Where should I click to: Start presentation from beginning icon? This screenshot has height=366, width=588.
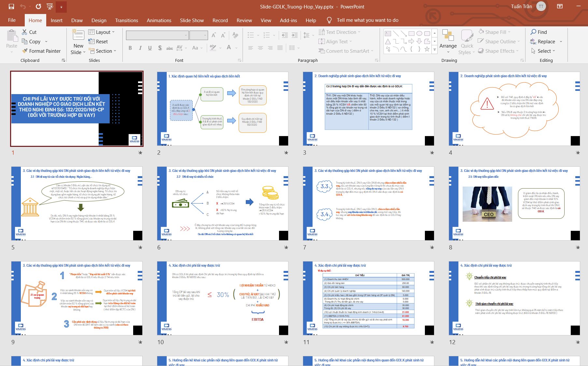(x=50, y=7)
